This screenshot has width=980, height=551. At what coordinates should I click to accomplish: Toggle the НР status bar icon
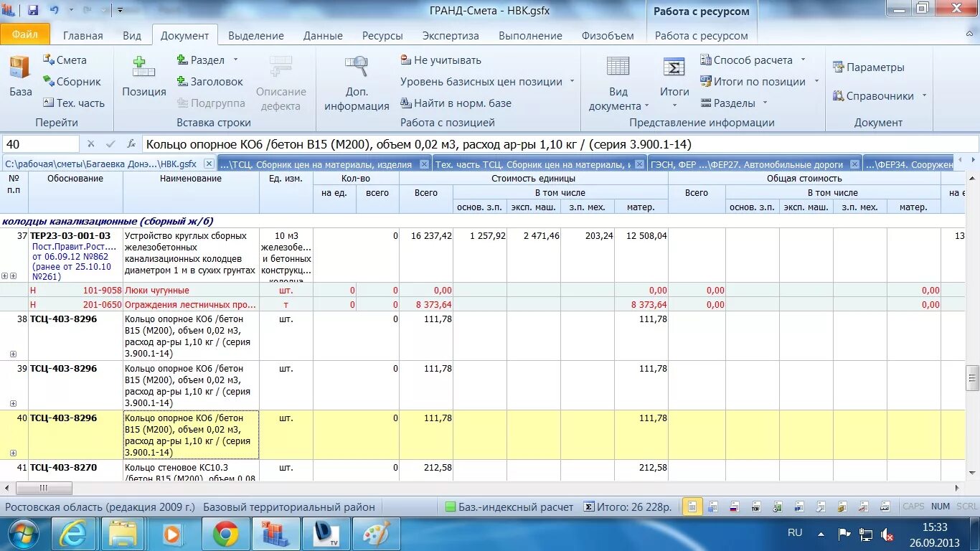tap(799, 507)
